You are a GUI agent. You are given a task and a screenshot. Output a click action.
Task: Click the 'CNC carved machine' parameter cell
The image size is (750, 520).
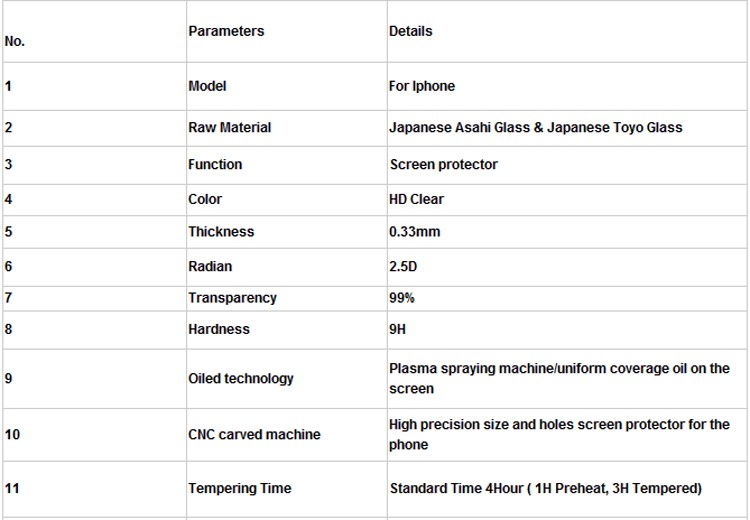(254, 434)
